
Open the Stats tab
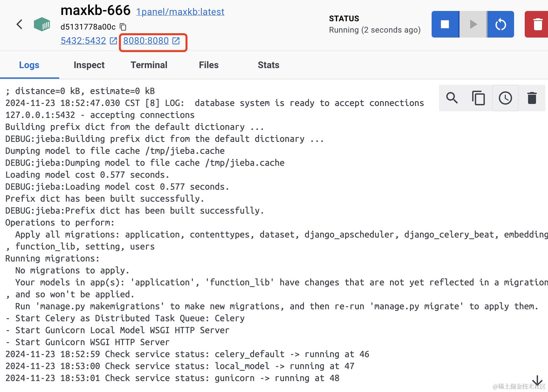(x=269, y=65)
